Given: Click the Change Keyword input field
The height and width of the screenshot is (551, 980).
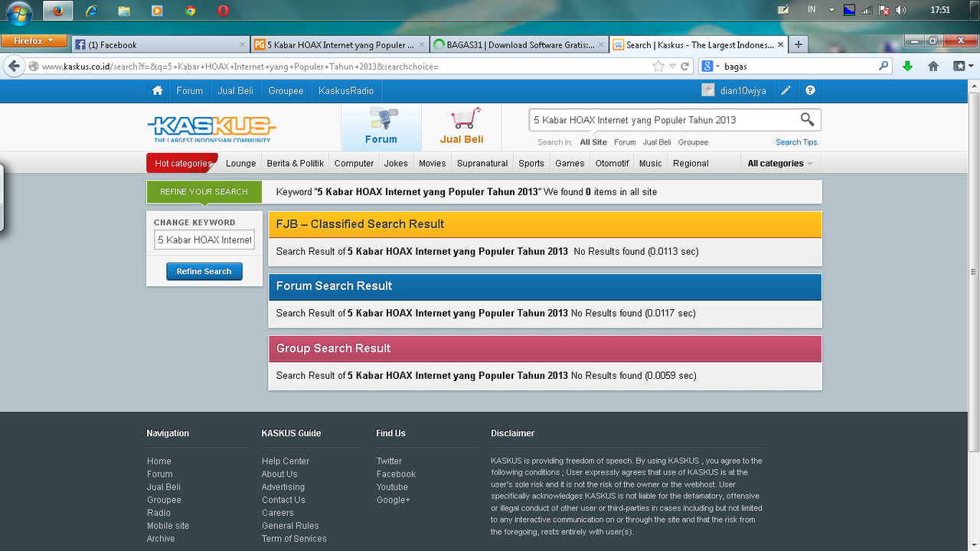Looking at the screenshot, I should click(204, 240).
